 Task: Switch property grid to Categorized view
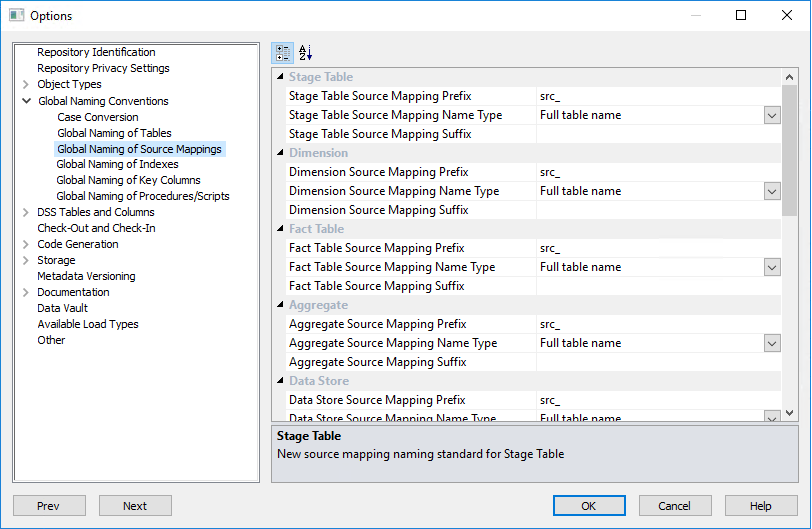click(x=283, y=53)
